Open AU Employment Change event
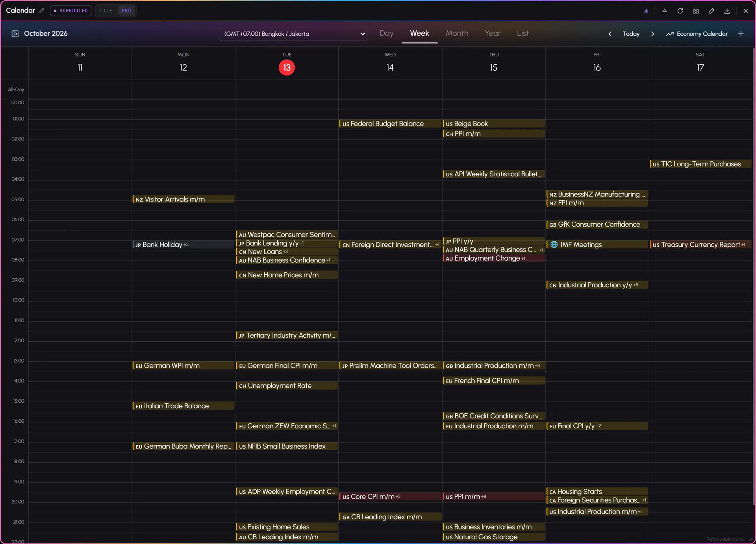 (x=494, y=258)
